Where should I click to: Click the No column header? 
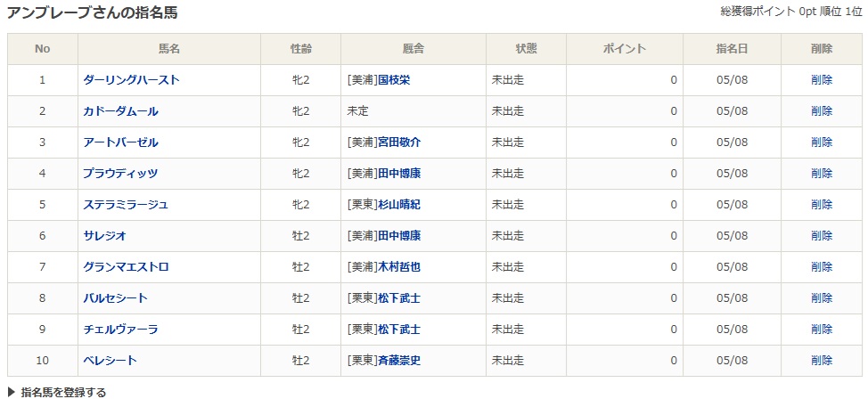[x=43, y=49]
